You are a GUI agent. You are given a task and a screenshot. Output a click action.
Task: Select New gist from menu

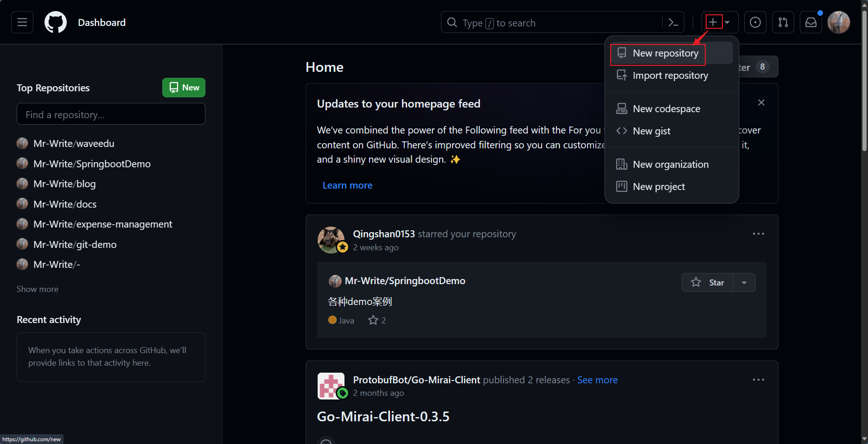coord(671,131)
